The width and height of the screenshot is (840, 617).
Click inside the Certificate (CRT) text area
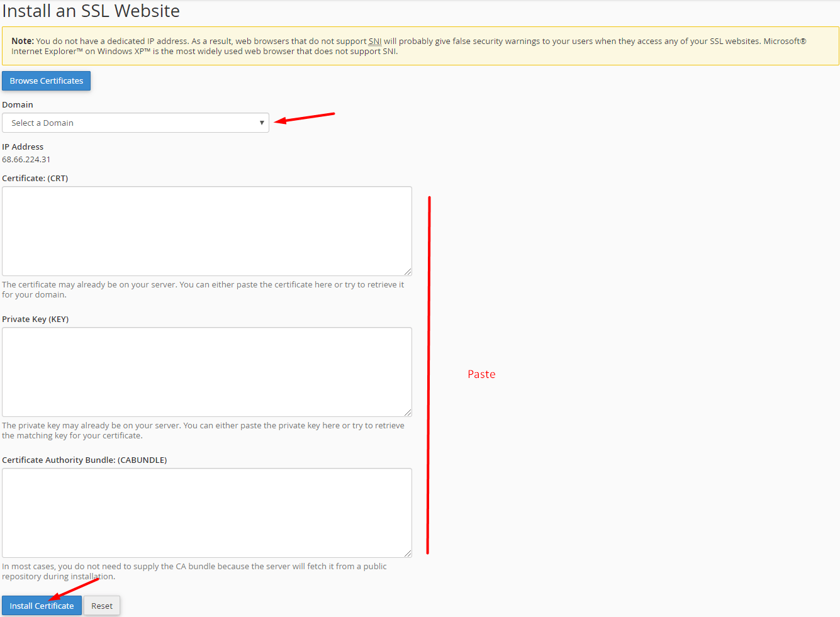tap(206, 231)
